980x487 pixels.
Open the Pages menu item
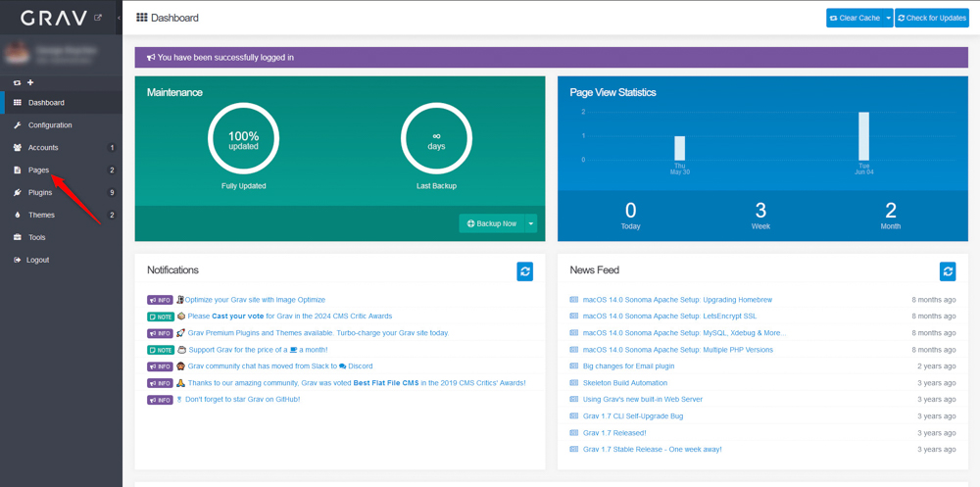click(x=38, y=170)
